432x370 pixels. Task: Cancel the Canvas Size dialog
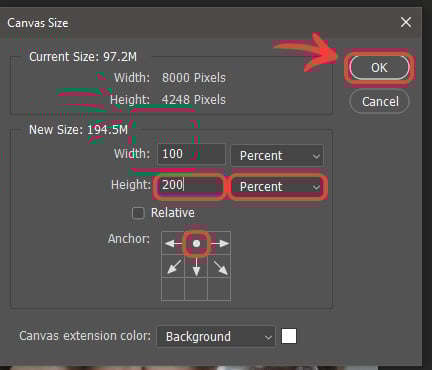tap(379, 101)
